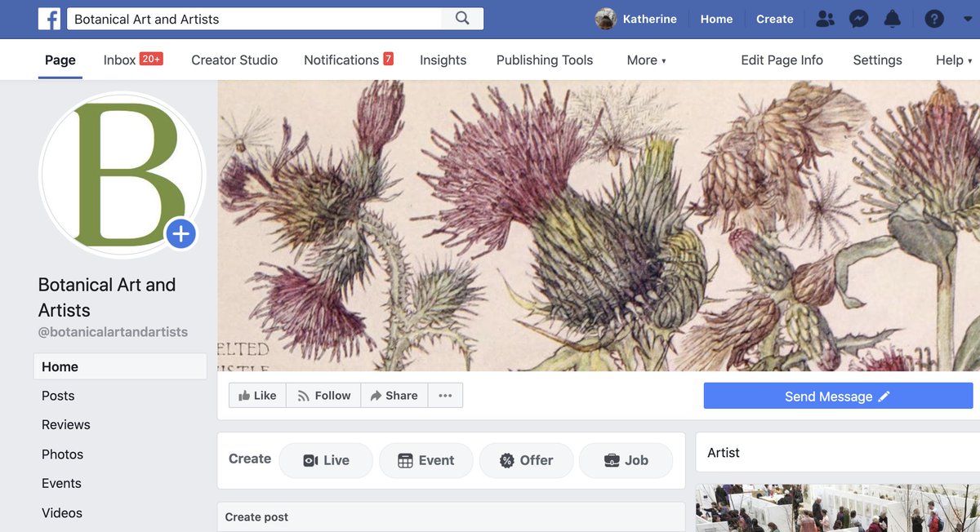Open the Insights tab
This screenshot has width=980, height=532.
[x=443, y=60]
